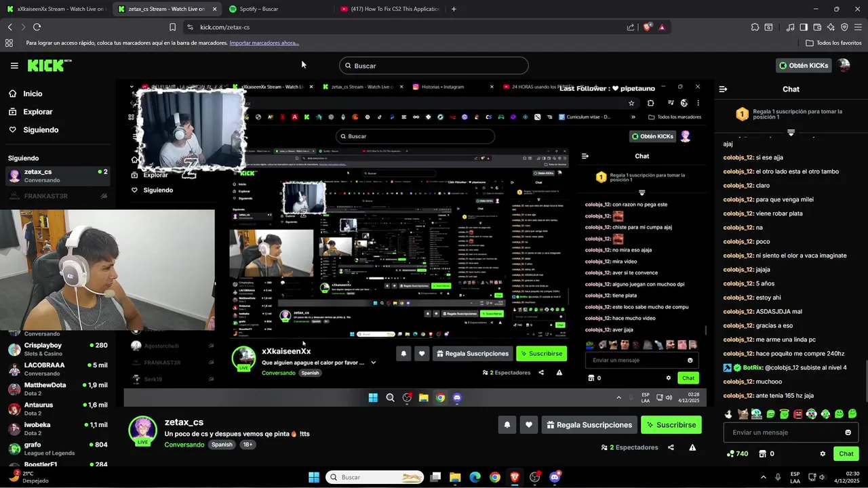The width and height of the screenshot is (868, 488).
Task: Open the Kick hamburger sidebar menu
Action: 14,66
